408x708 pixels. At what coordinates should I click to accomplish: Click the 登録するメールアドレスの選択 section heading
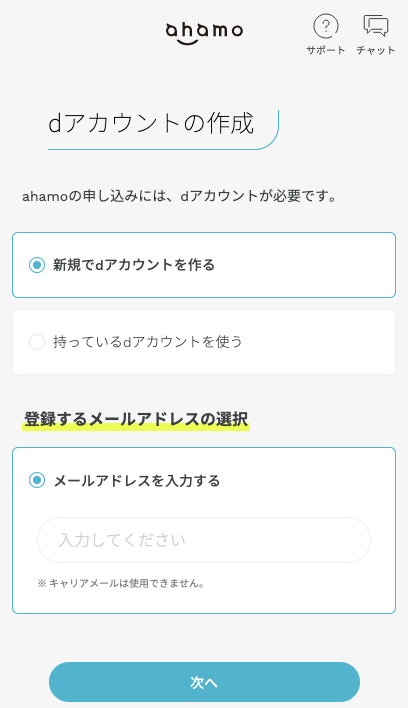click(x=136, y=419)
